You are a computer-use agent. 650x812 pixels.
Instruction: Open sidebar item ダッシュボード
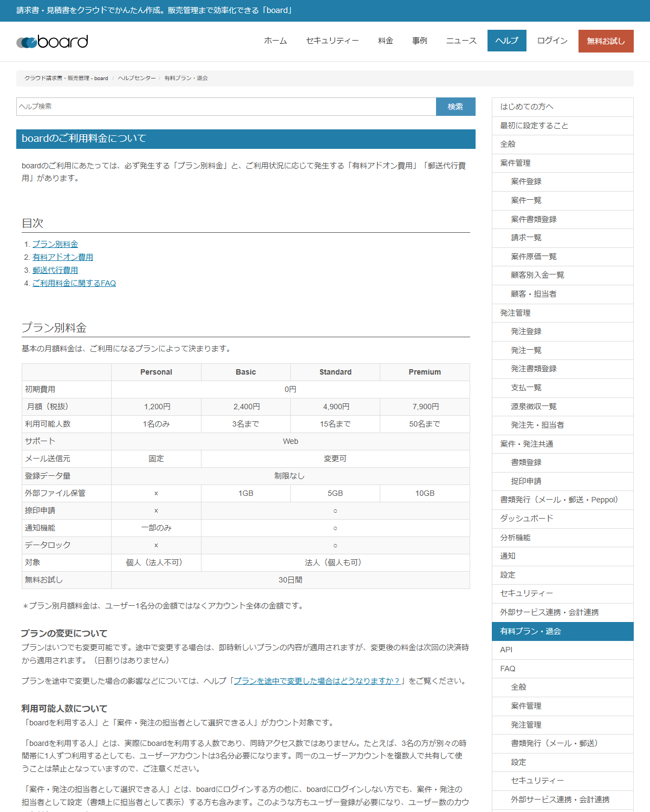click(x=562, y=519)
